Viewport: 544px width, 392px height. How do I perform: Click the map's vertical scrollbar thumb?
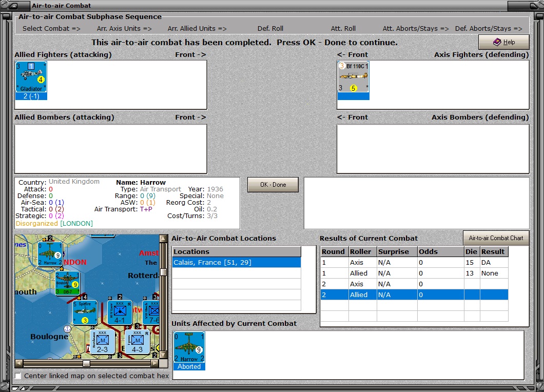tap(163, 271)
